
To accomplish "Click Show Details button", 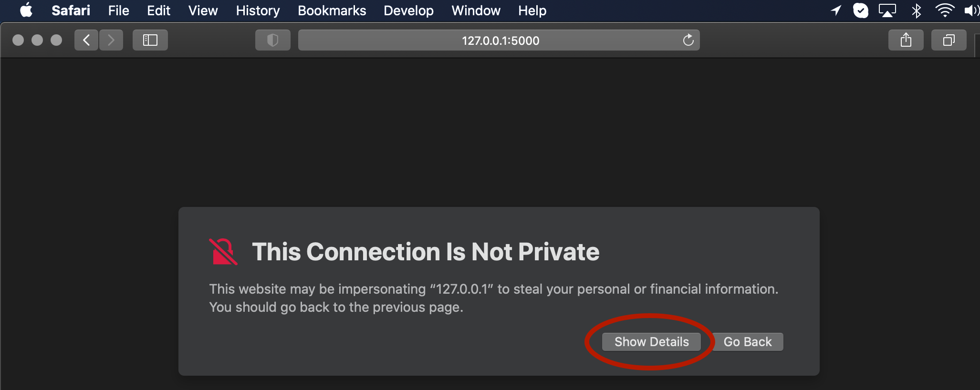I will click(x=651, y=342).
